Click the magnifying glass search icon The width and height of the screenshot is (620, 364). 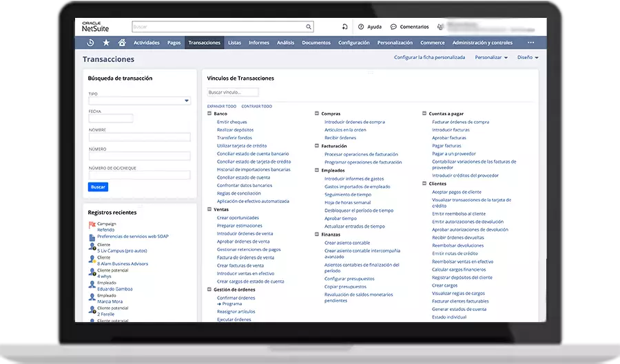(x=308, y=27)
